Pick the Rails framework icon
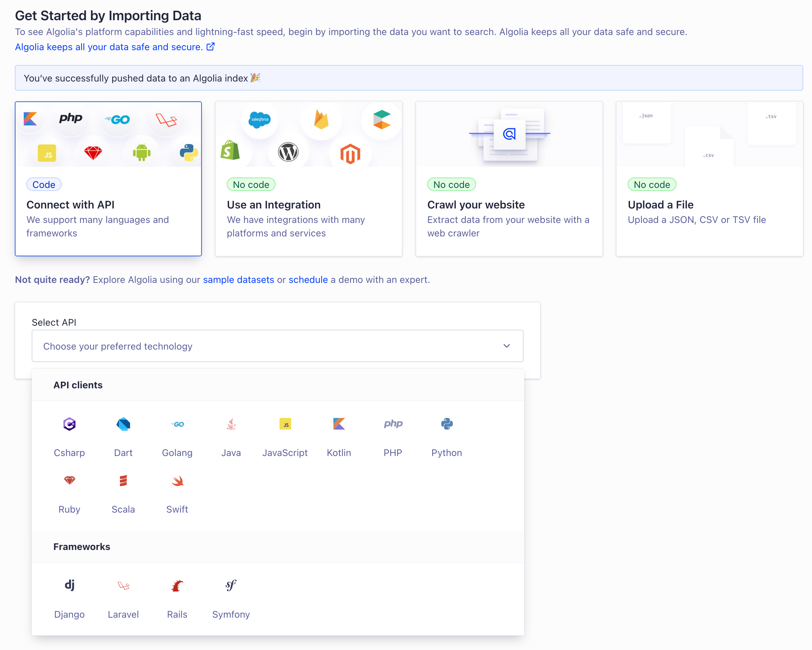The height and width of the screenshot is (650, 812). coord(177,586)
